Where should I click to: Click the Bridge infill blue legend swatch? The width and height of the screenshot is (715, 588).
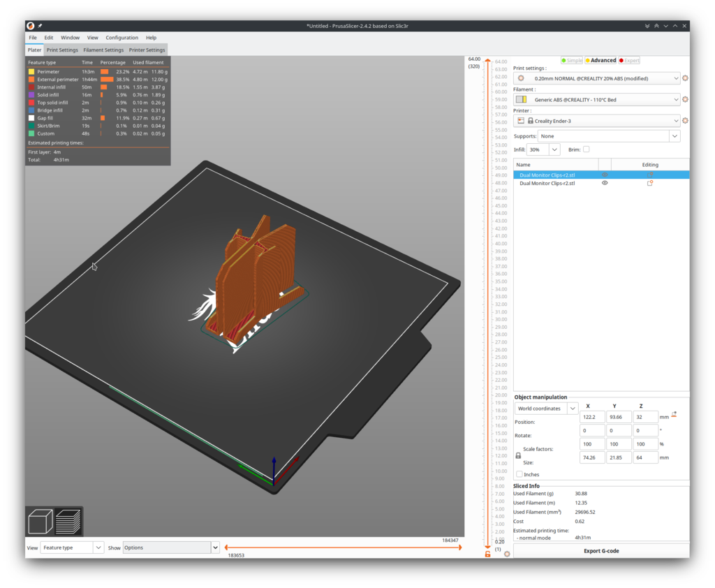click(x=31, y=110)
